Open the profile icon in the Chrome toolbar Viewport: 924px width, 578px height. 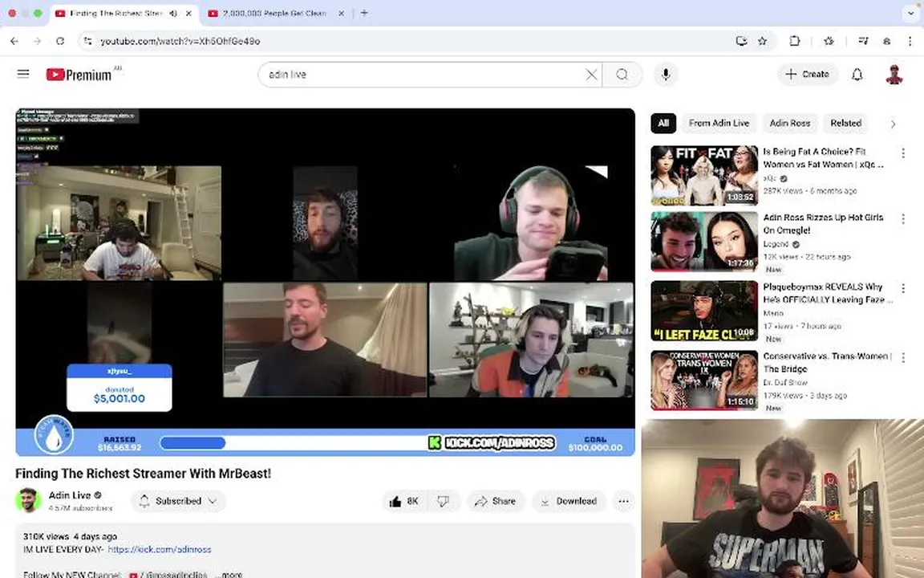point(887,41)
